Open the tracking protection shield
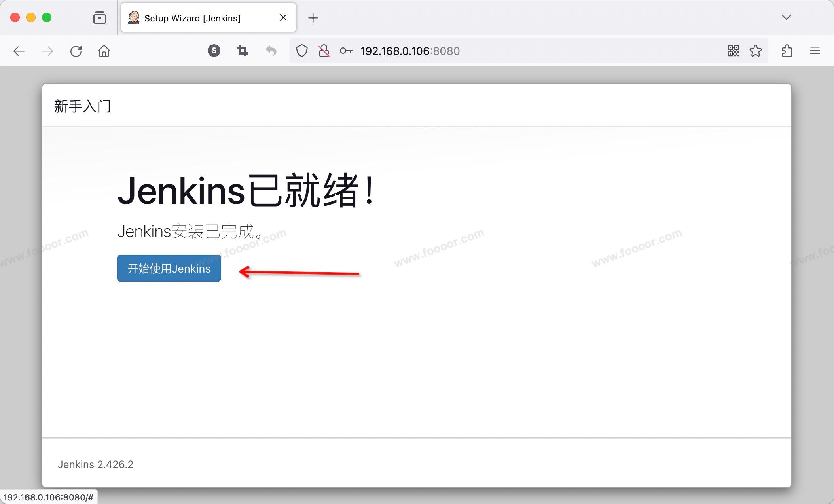This screenshot has height=504, width=834. [302, 51]
